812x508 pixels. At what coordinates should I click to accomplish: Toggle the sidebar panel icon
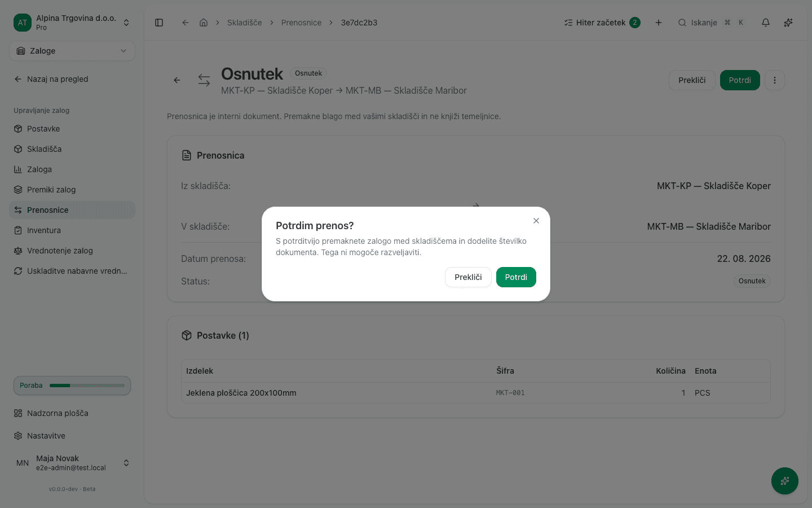tap(159, 23)
